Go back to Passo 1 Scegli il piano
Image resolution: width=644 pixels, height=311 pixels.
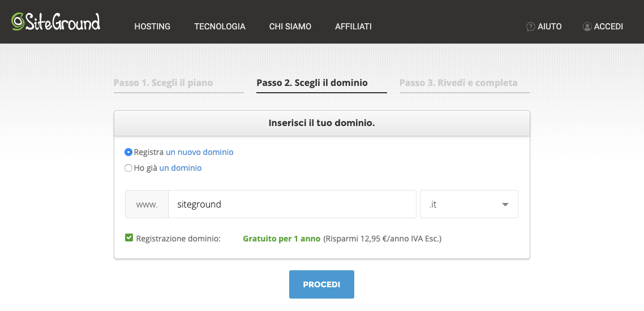[x=164, y=83]
